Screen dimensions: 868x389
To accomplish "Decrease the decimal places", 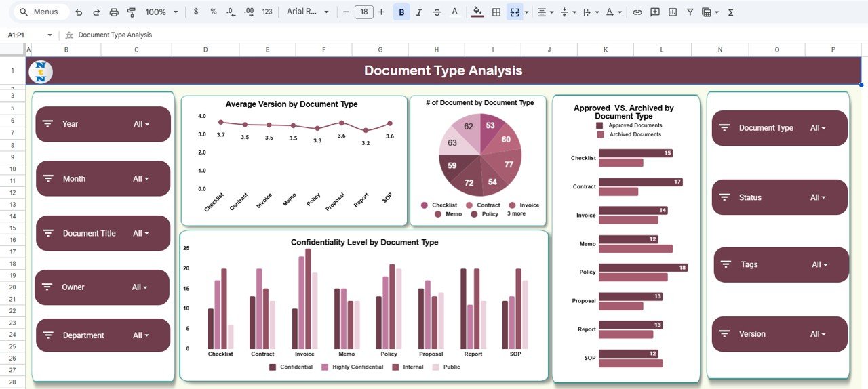I will tap(231, 12).
